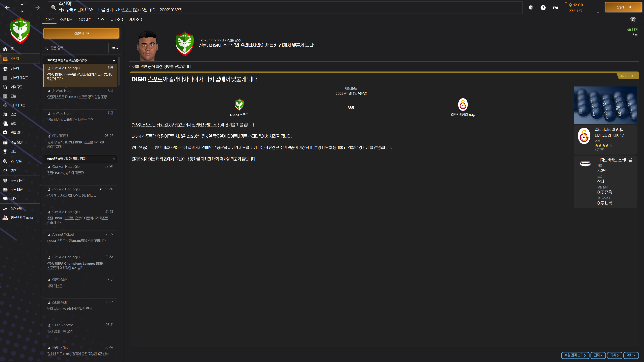Open the 재정 finances sidebar icon
Screen dimensions: 644x362
point(5,199)
